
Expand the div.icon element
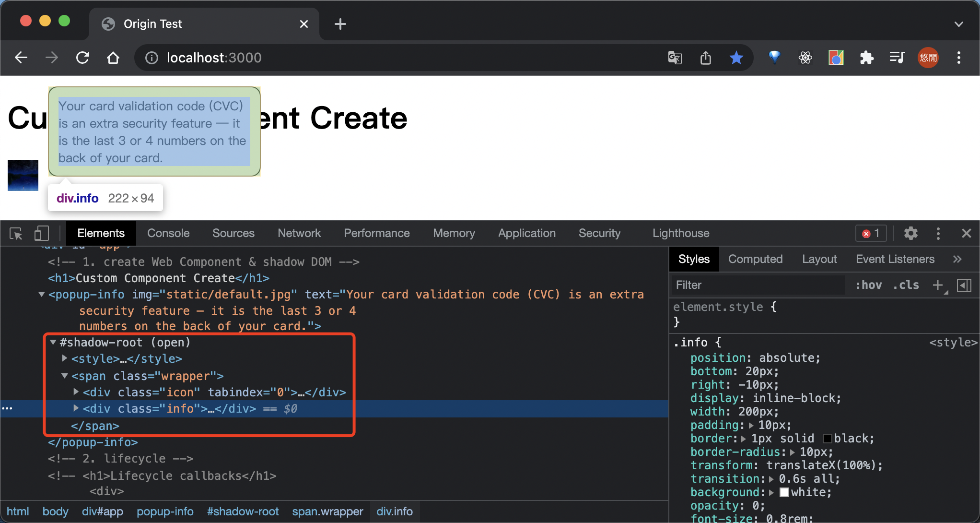coord(76,392)
